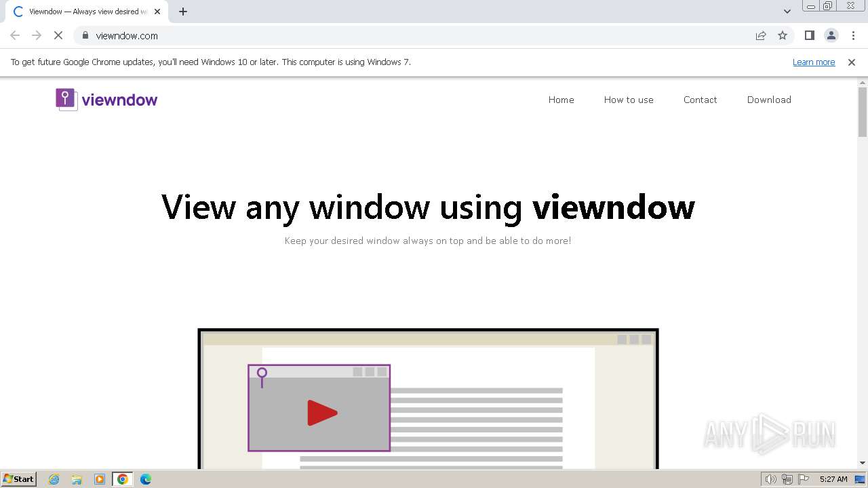Bookmark this tab star icon

click(783, 35)
